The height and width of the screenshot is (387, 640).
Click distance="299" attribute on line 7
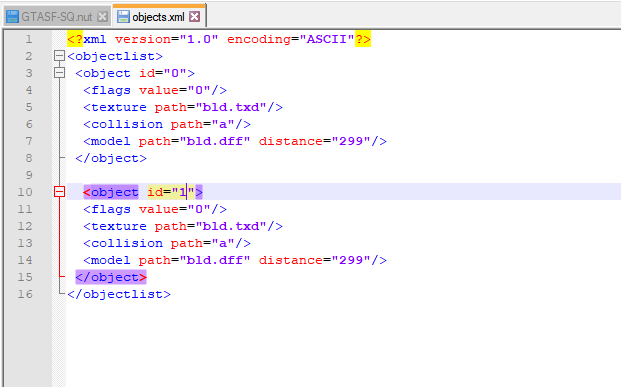(315, 141)
